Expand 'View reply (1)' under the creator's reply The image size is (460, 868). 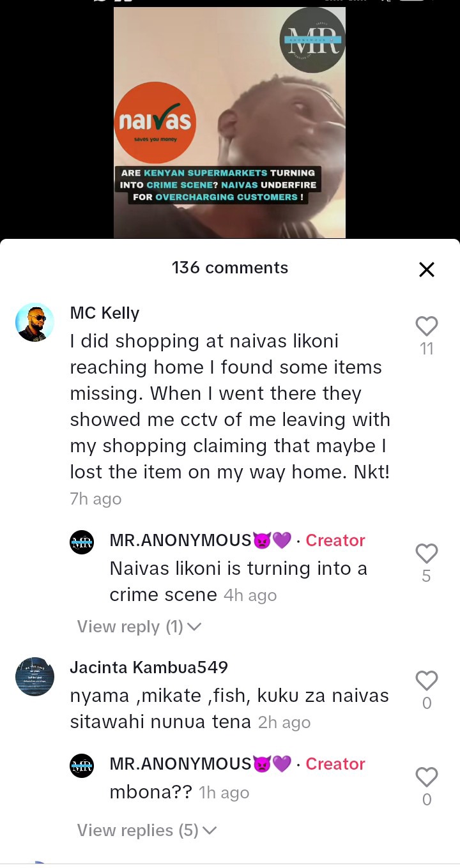[139, 627]
